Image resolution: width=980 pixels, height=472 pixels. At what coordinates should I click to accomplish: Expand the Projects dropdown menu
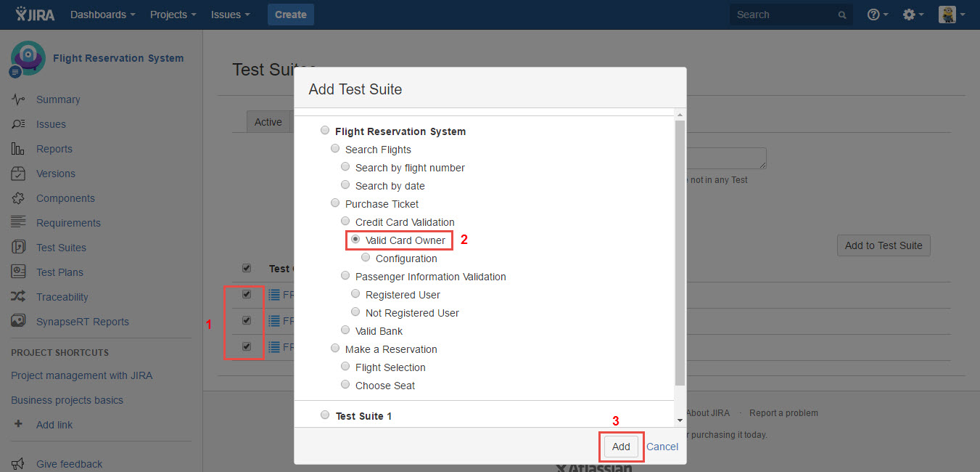pos(173,15)
